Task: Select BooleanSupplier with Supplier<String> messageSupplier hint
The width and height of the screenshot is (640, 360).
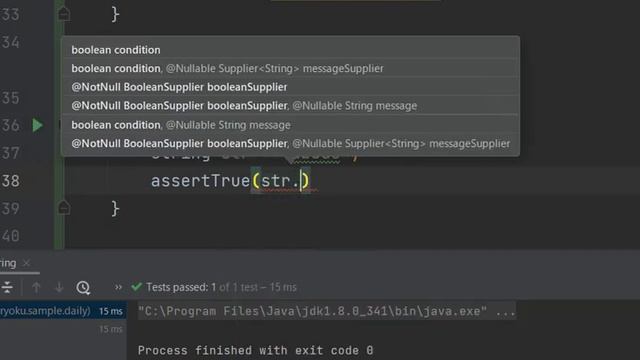Action: pos(290,144)
